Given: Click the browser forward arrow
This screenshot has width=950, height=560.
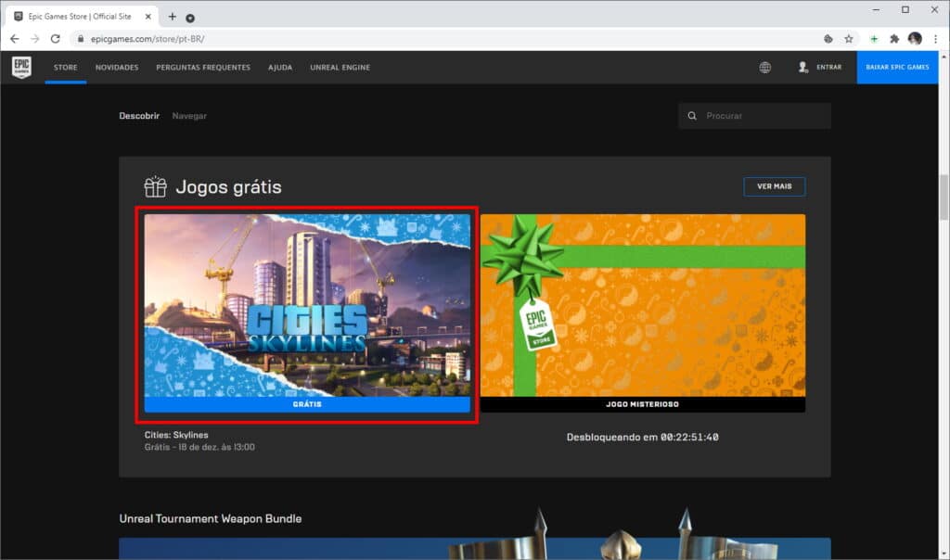Looking at the screenshot, I should tap(34, 39).
